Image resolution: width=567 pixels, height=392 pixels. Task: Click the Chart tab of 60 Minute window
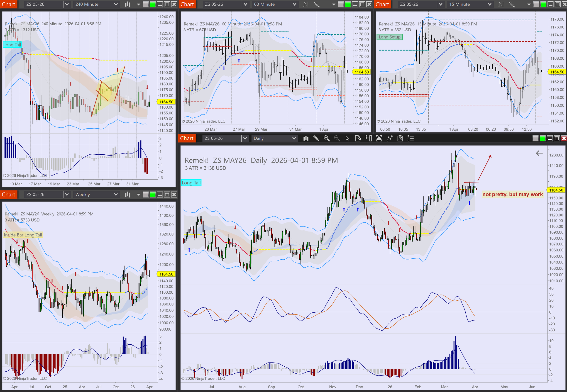tap(187, 5)
